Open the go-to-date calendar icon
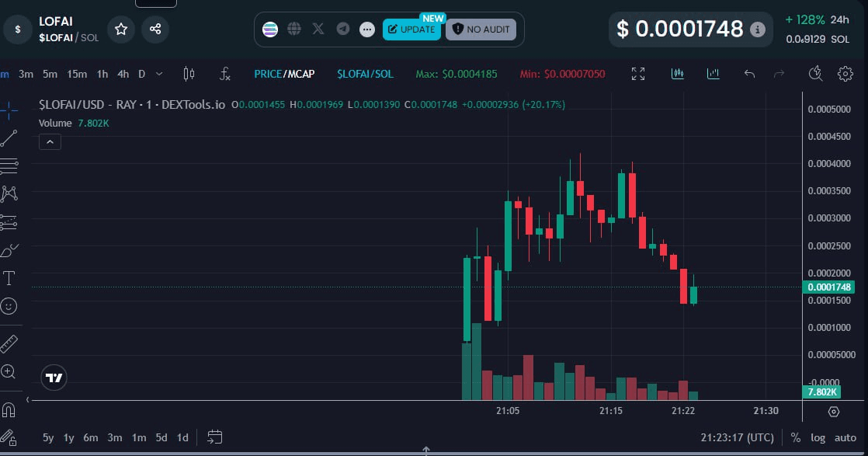The height and width of the screenshot is (456, 868). click(215, 437)
